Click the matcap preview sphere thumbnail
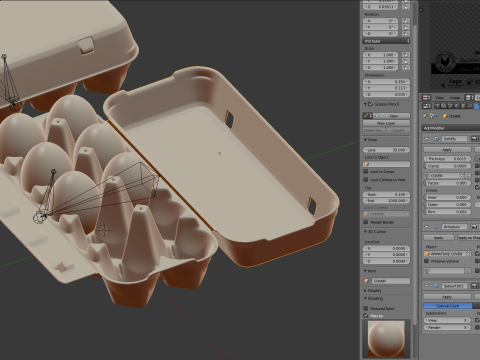Image resolution: width=480 pixels, height=360 pixels. click(x=386, y=339)
